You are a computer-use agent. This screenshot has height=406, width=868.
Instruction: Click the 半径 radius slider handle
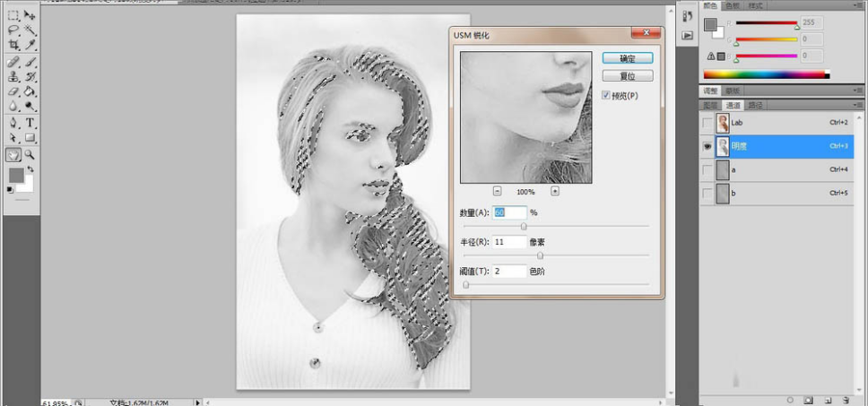pyautogui.click(x=540, y=255)
